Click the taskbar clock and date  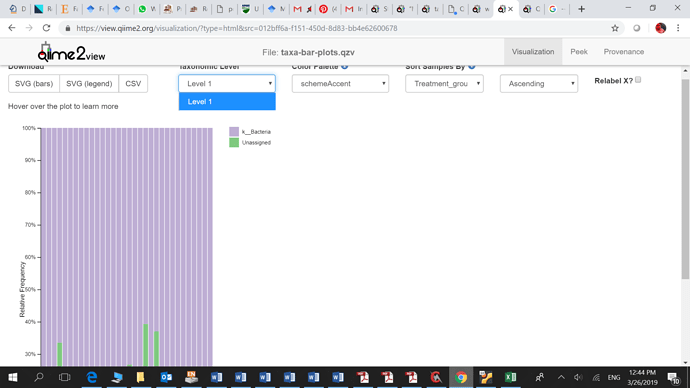pos(642,377)
